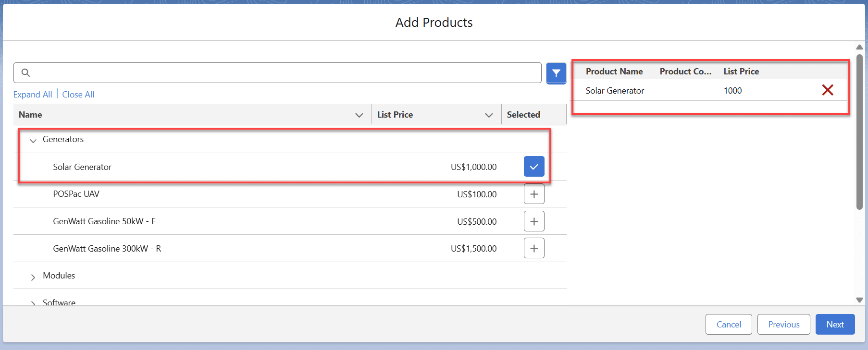This screenshot has width=868, height=350.
Task: Cancel the Add Products dialog
Action: tap(728, 325)
